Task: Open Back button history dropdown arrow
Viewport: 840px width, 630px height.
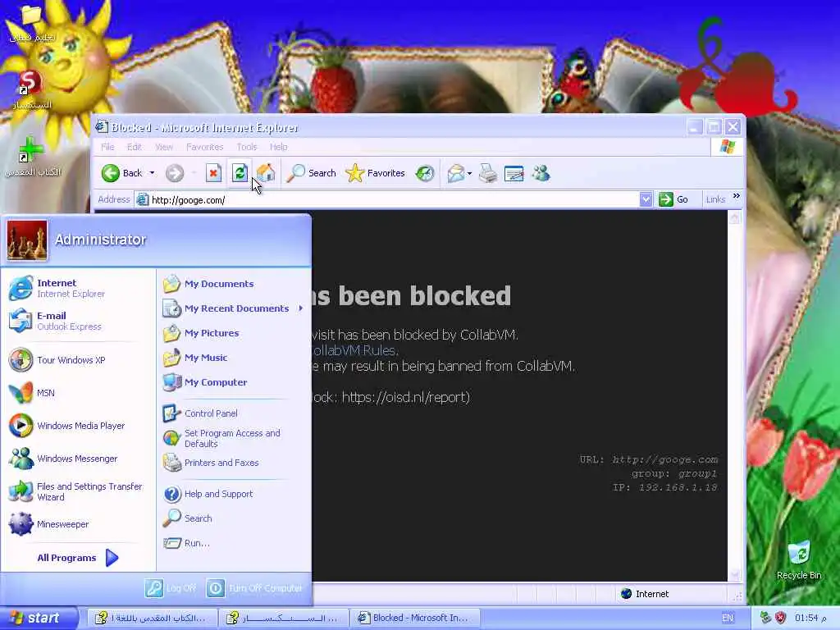Action: click(x=152, y=173)
